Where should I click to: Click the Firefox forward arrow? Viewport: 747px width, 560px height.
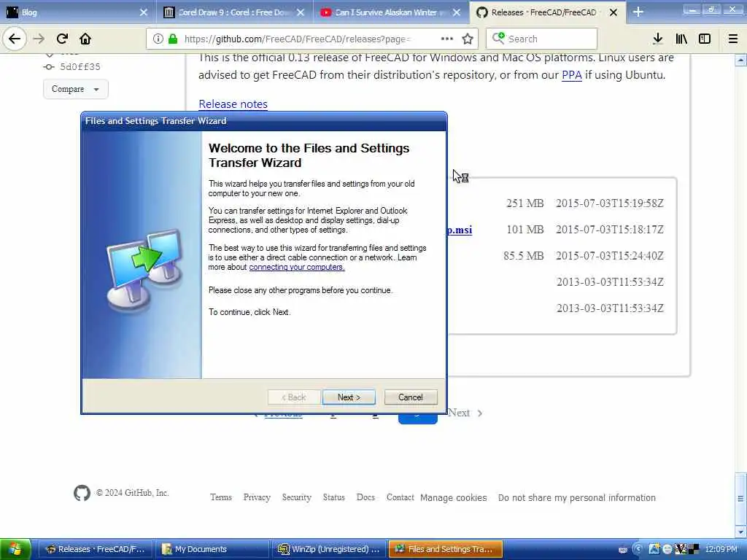39,39
